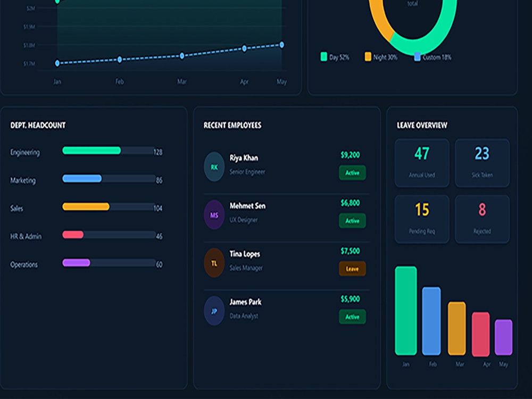Click the red Apr leave bar
The width and height of the screenshot is (532, 399).
(x=481, y=334)
